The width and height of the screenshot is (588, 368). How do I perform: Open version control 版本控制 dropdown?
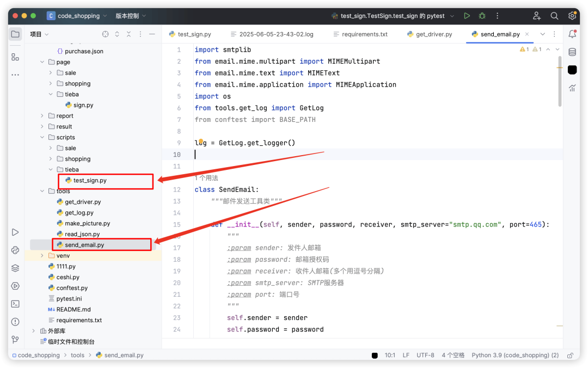[131, 16]
